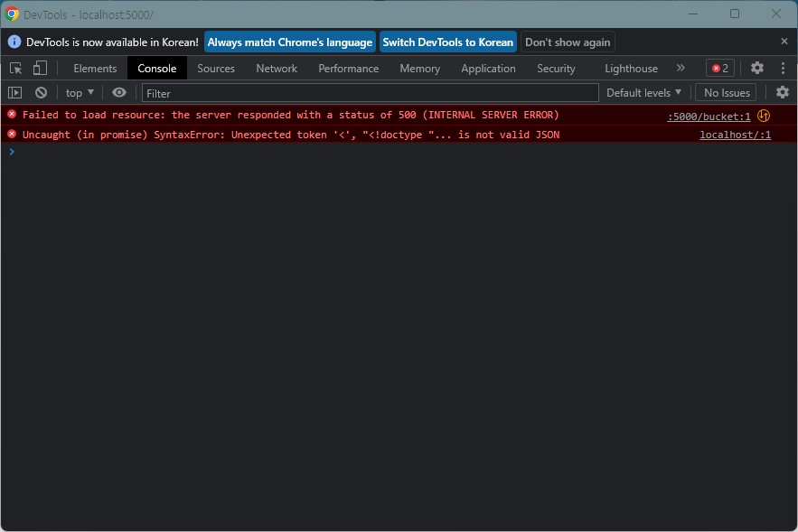Open the Security tab
The width and height of the screenshot is (798, 532).
pos(556,68)
